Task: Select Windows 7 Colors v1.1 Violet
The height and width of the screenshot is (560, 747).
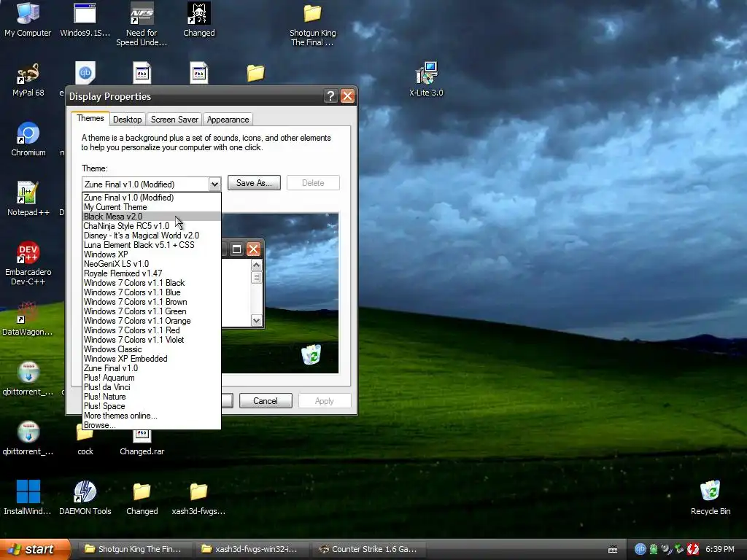Action: point(152,340)
